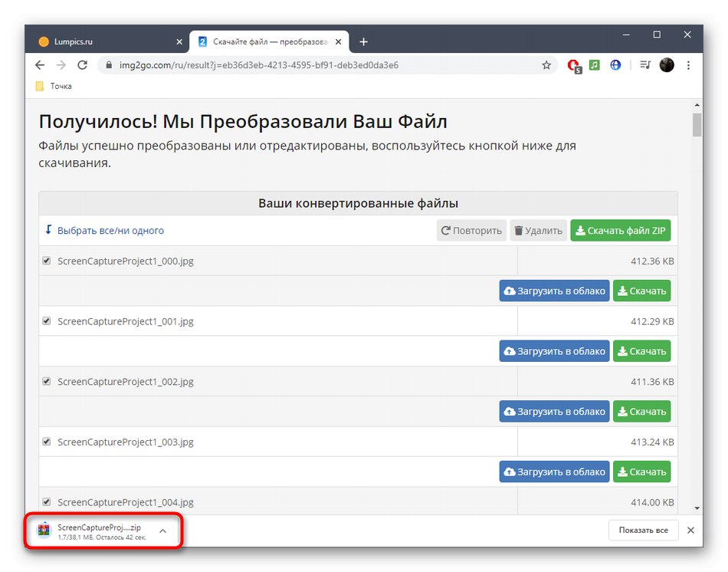Download ScreenCaptureProject1_001.jpg with Скачать
This screenshot has width=728, height=572.
click(x=641, y=351)
